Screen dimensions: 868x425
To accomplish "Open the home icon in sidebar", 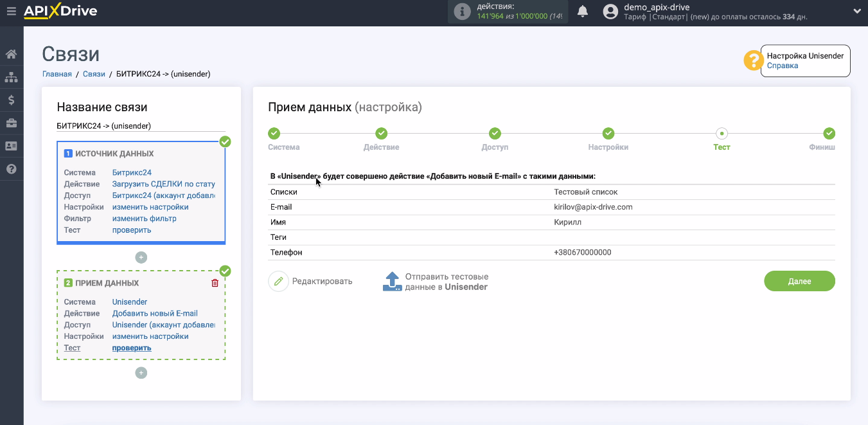I will tap(11, 54).
